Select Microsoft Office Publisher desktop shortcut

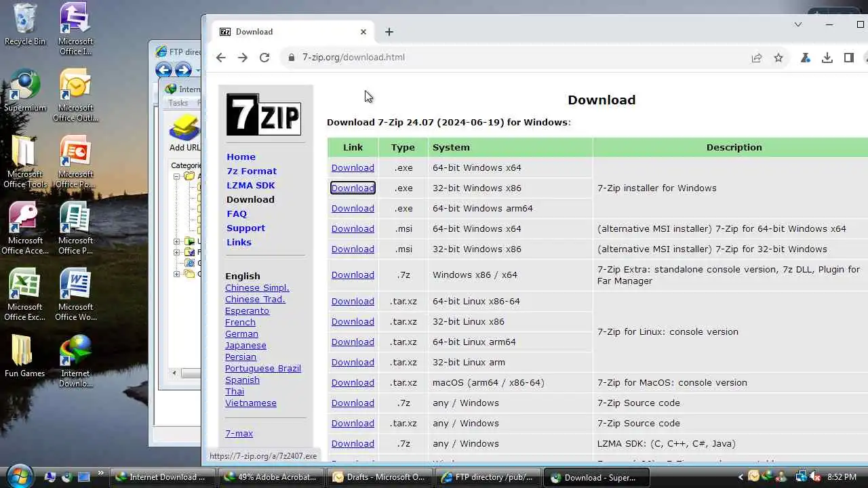[x=75, y=228]
